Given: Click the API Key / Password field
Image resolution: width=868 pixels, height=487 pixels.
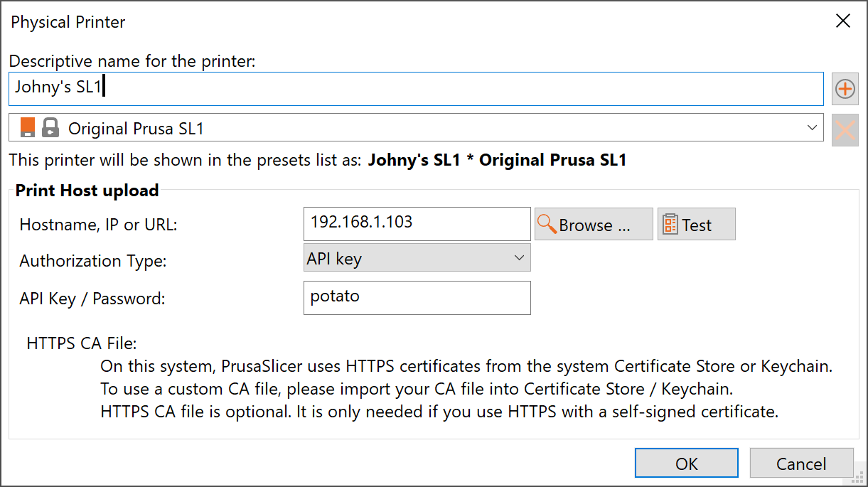Looking at the screenshot, I should pos(417,298).
